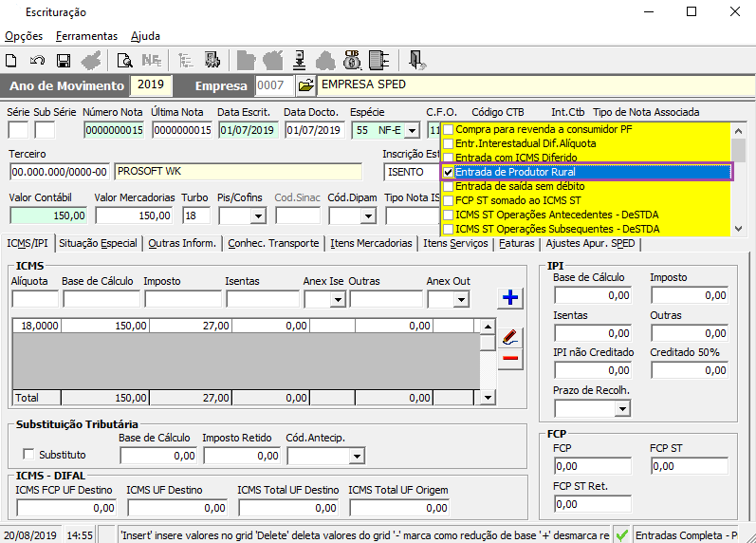Open company folder icon beside Empresa code

(305, 85)
